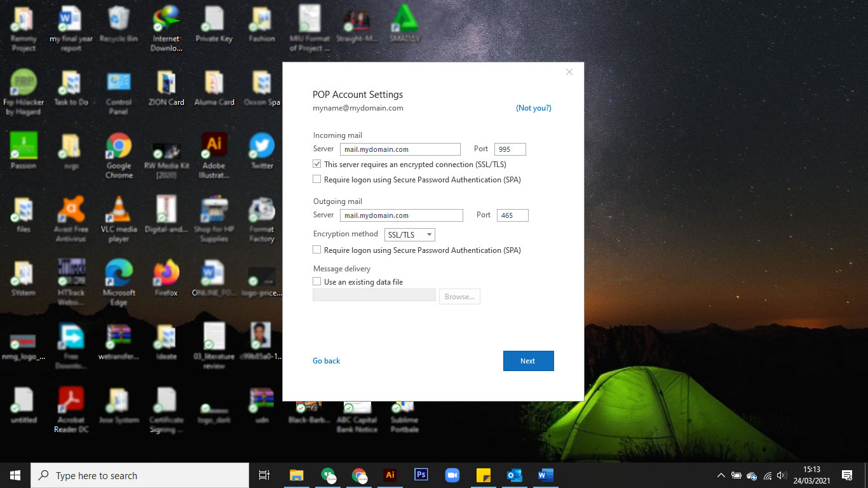Select the Frp Hijacker by Hagard icon
Screen dimensions: 868x488
[x=24, y=92]
